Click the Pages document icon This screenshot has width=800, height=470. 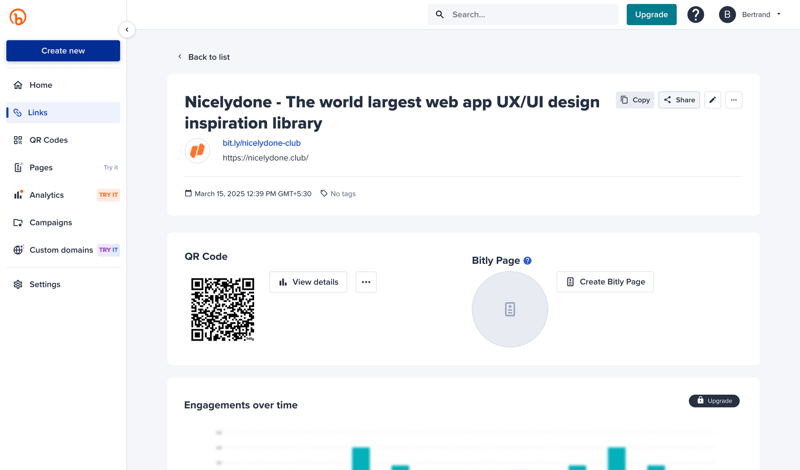[x=18, y=167]
